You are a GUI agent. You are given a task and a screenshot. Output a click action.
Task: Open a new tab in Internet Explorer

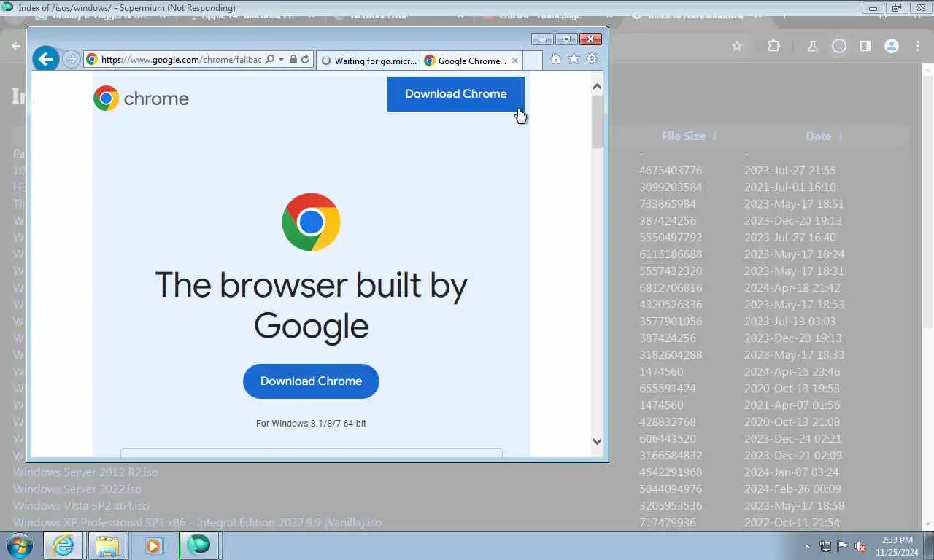point(533,61)
